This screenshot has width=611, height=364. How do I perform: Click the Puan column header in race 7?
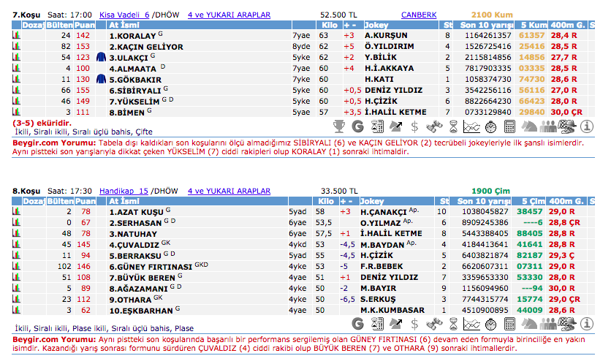coord(86,24)
